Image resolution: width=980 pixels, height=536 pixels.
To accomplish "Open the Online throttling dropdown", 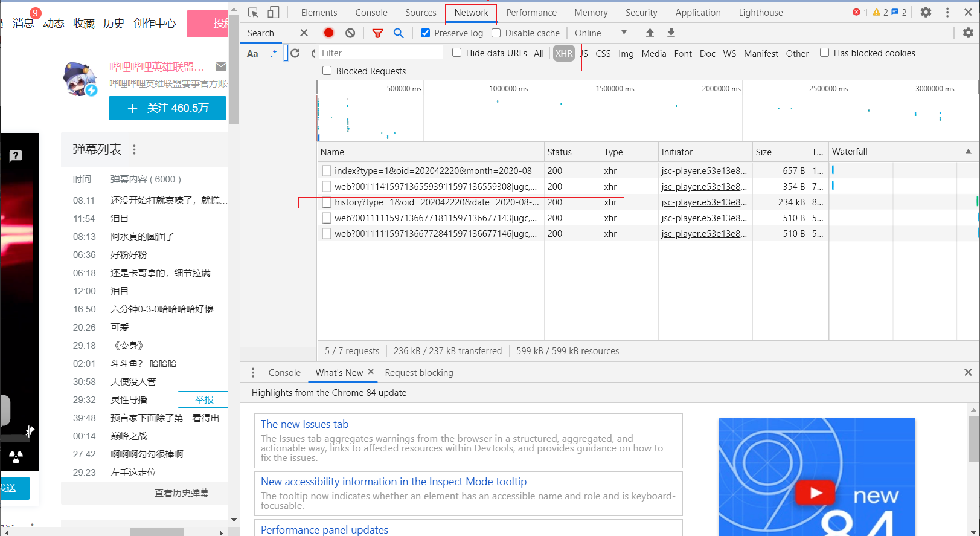I will point(601,33).
